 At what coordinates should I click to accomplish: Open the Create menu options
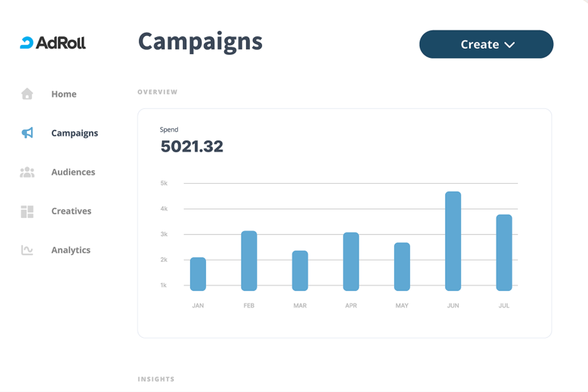486,44
